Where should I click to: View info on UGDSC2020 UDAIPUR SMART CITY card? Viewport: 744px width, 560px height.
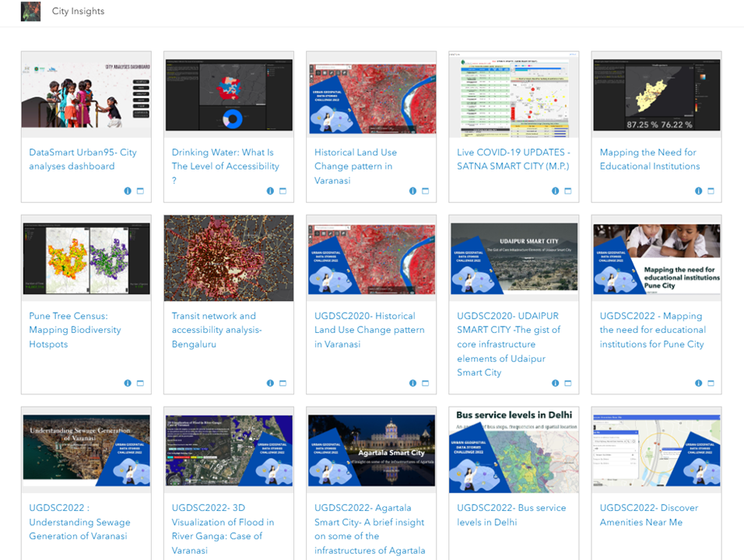[555, 383]
